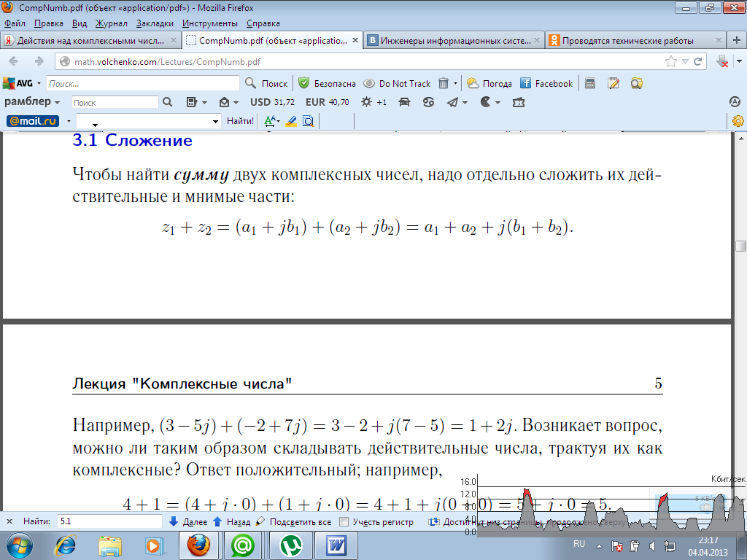Open the Файл menu
Screen dimensions: 747x560
(x=15, y=23)
